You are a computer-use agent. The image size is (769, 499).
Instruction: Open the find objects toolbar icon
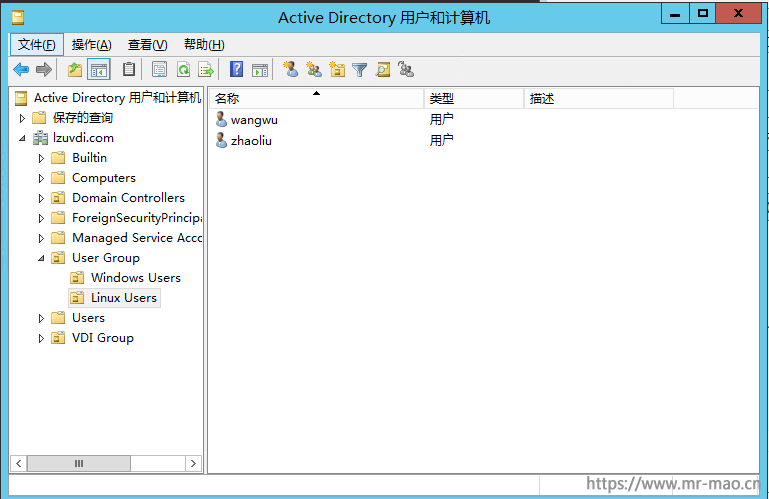[383, 70]
